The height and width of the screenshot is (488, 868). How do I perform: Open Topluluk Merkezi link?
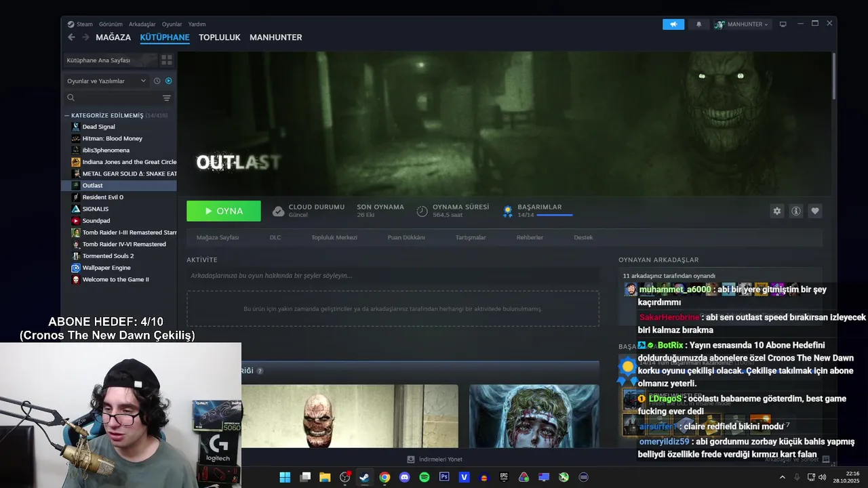pos(334,238)
